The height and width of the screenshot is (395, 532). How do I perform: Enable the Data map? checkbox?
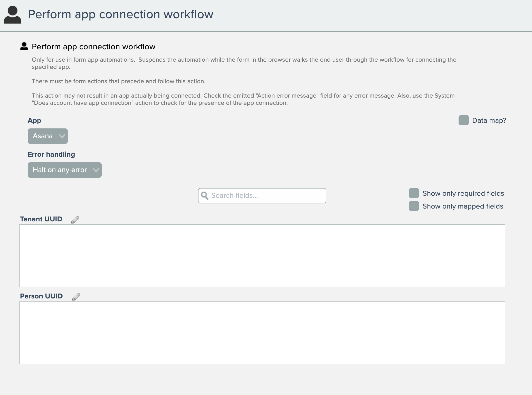[x=463, y=120]
